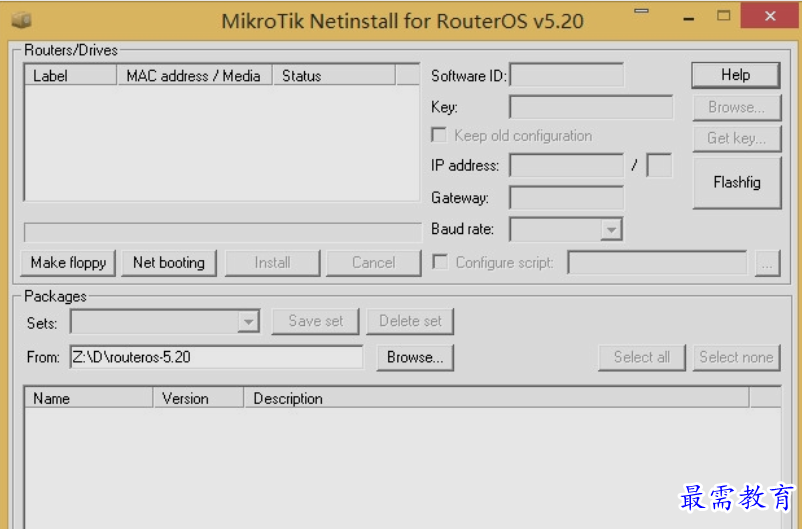Start Net booting configuration
Viewport: 802px width, 529px height.
pos(169,262)
